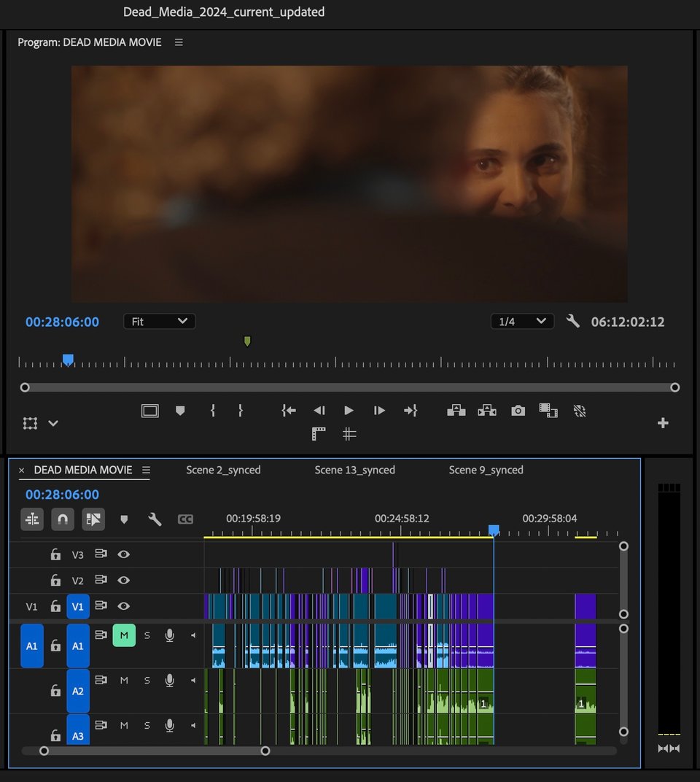Unmute the A1 audio track

[x=124, y=635]
